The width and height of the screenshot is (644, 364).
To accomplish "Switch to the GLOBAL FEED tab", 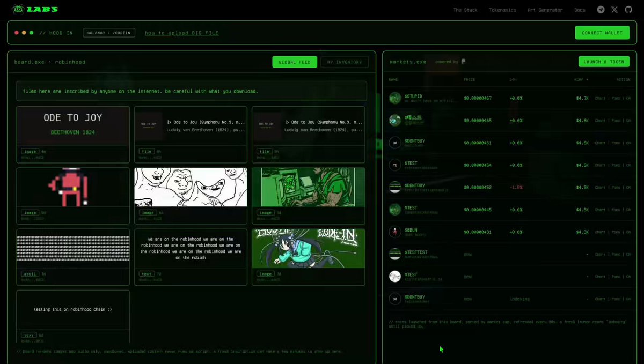I will (x=295, y=62).
